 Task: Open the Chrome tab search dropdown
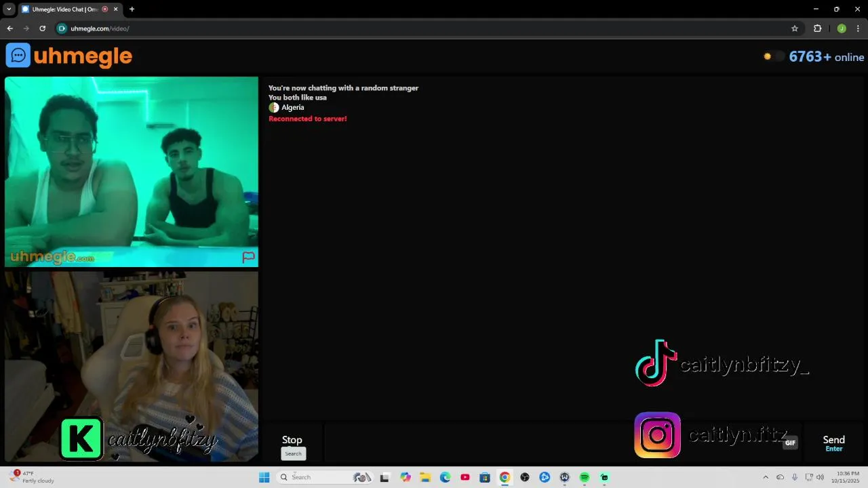[x=9, y=9]
